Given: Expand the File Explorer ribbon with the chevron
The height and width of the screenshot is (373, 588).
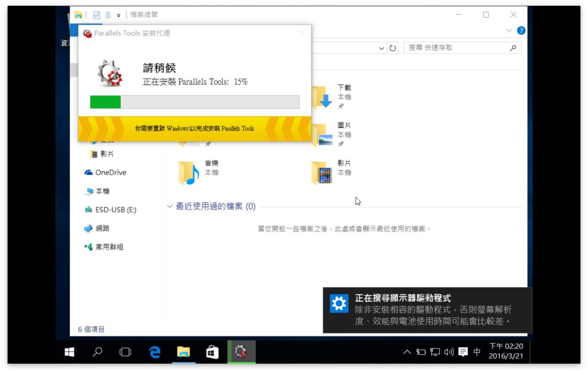Looking at the screenshot, I should 509,31.
